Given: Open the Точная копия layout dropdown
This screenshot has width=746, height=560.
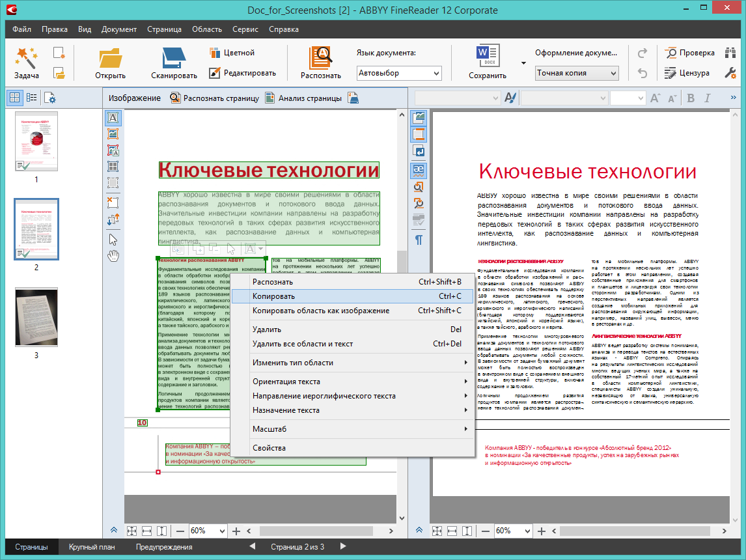Looking at the screenshot, I should coord(577,74).
